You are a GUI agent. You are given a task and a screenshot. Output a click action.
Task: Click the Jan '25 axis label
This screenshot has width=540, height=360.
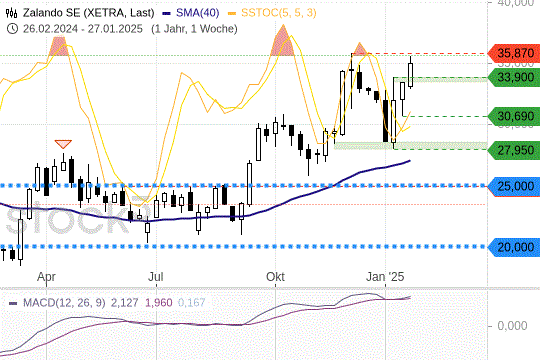point(385,277)
